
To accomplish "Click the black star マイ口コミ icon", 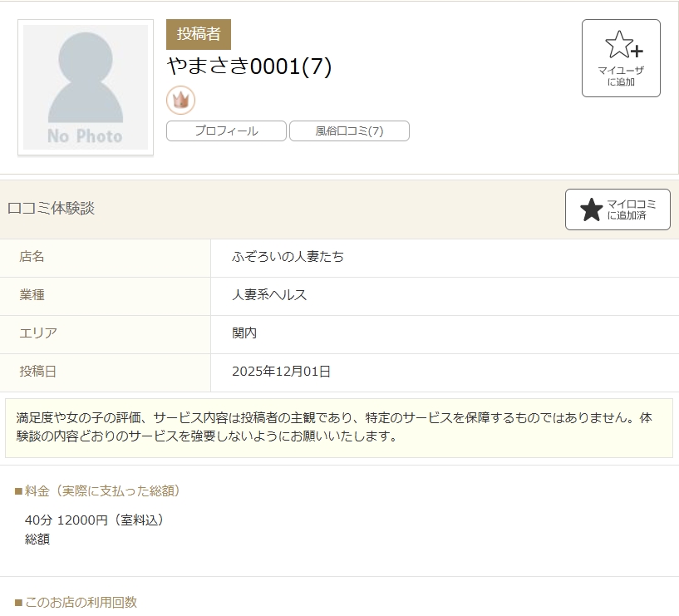I will pos(591,209).
